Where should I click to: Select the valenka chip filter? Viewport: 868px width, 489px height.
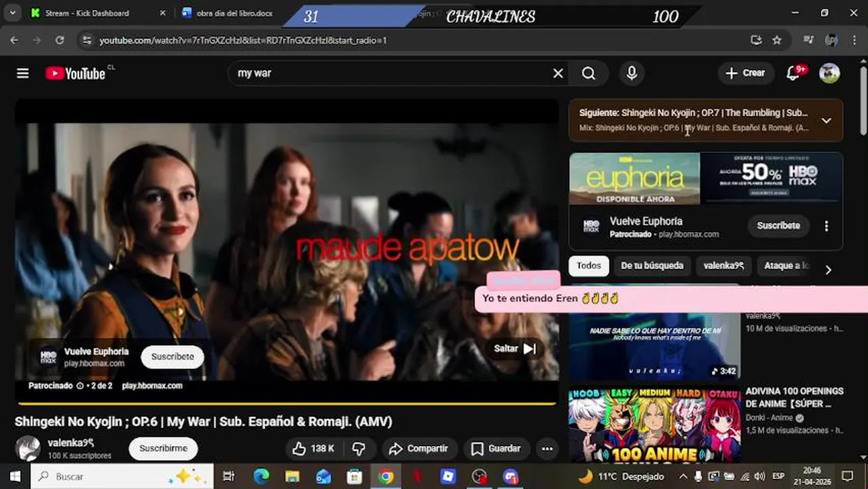click(723, 266)
